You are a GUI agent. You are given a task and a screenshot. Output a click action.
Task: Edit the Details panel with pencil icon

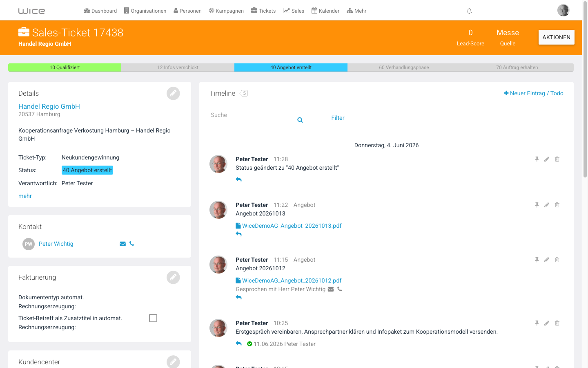(173, 93)
